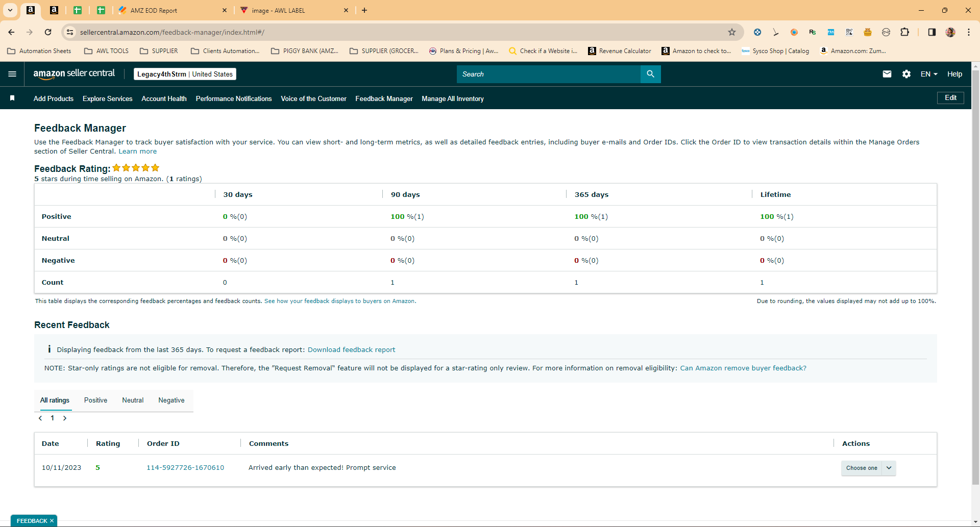The height and width of the screenshot is (527, 980).
Task: Click the Amazon Seller Central logo
Action: 74,74
